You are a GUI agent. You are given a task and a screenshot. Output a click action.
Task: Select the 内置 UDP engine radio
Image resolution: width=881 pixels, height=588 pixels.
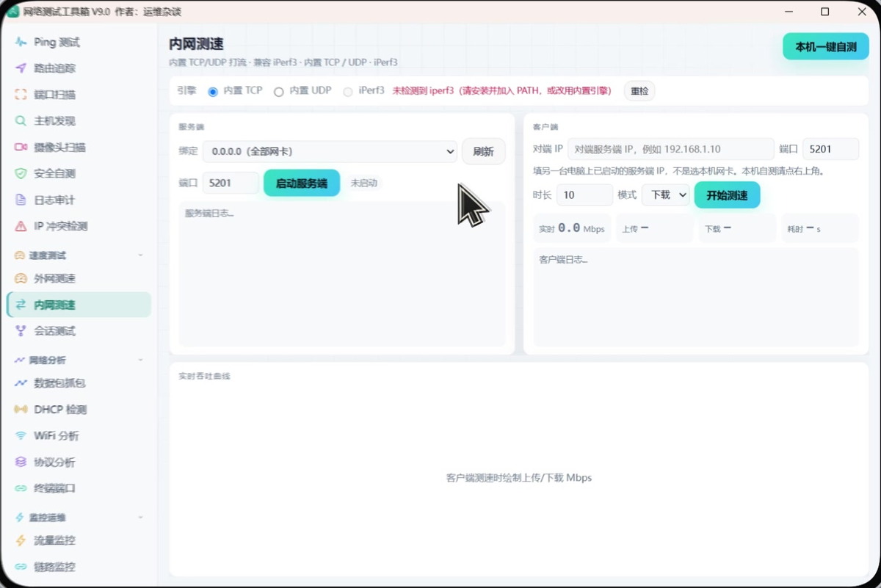(x=278, y=92)
